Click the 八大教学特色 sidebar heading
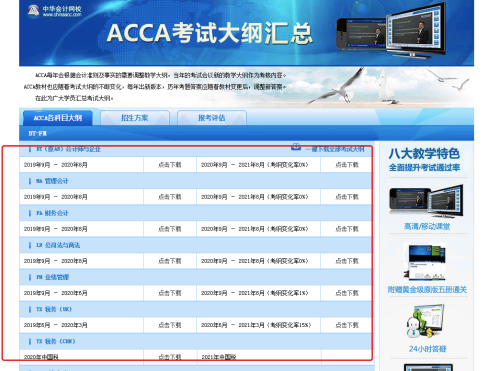The width and height of the screenshot is (500, 371). coord(424,154)
